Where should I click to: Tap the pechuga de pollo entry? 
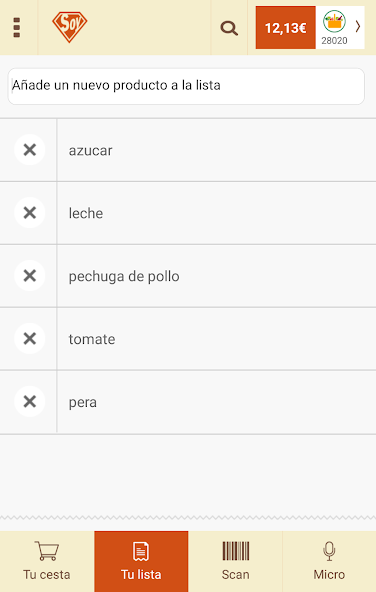pos(217,276)
